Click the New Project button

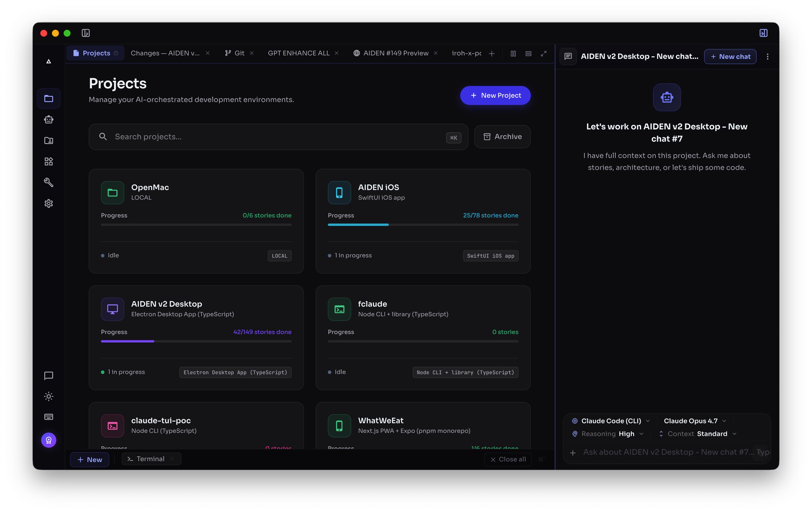(495, 95)
